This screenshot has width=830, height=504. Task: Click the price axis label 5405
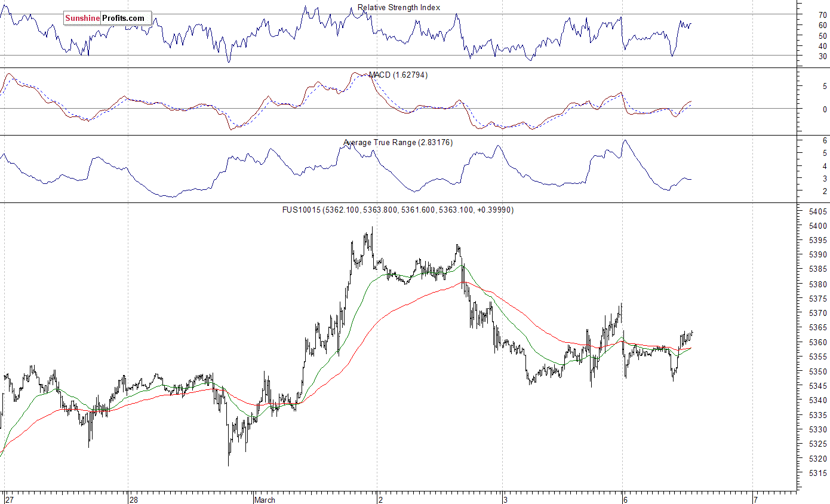tap(818, 212)
